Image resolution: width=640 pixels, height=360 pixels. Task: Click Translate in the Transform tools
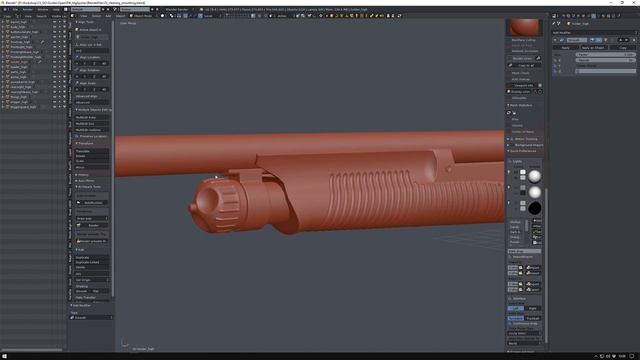coord(92,151)
